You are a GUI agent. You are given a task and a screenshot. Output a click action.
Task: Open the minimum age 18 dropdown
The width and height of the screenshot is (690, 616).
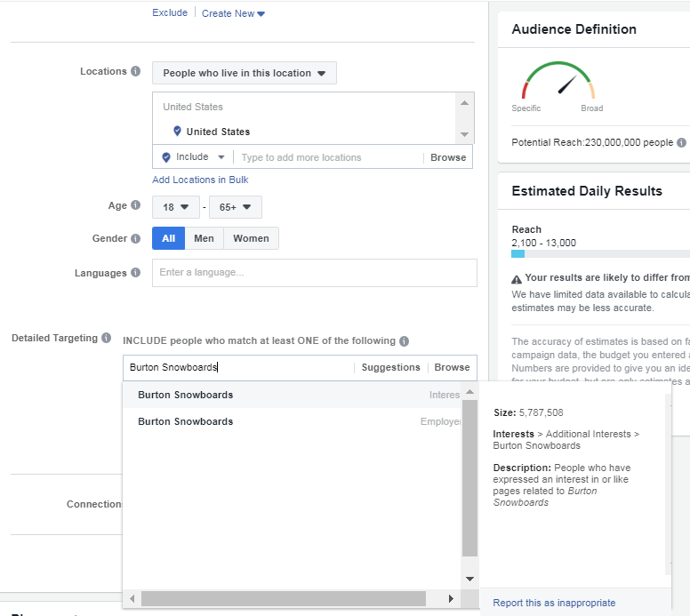[x=175, y=207]
